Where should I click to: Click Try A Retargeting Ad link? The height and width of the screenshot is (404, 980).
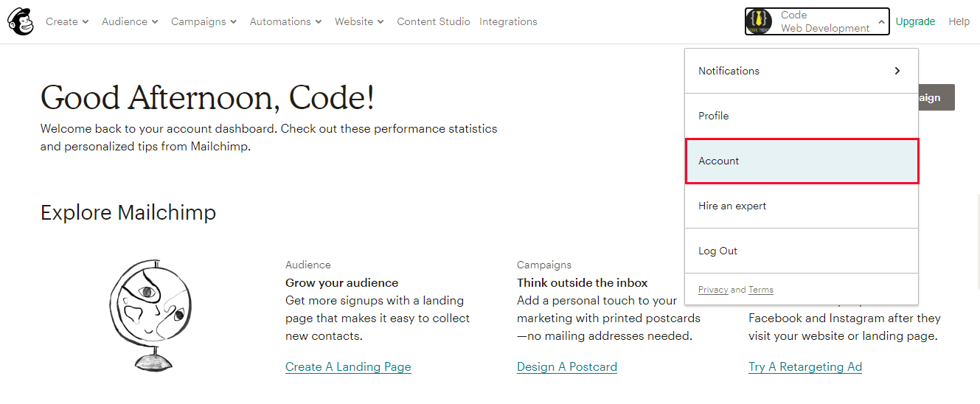coord(805,366)
